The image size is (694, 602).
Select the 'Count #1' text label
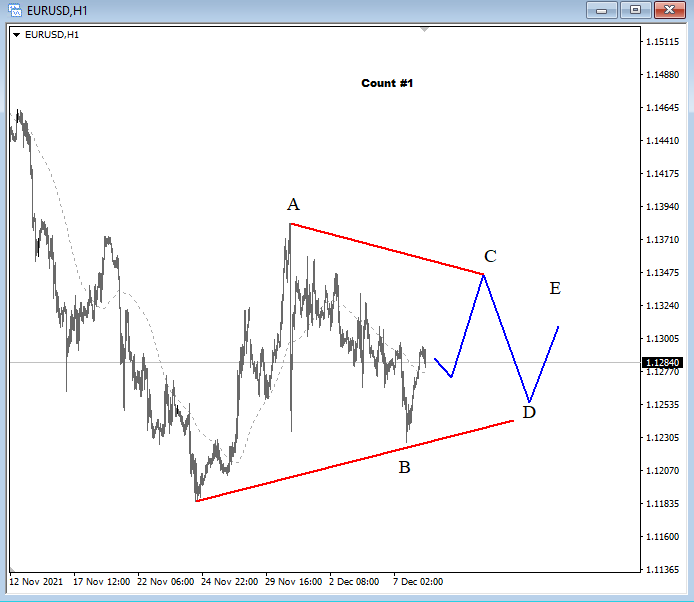coord(387,83)
